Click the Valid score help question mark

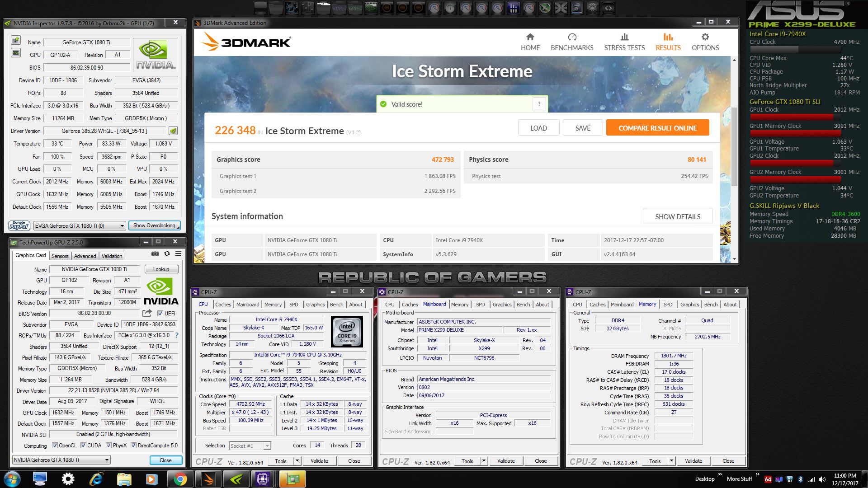pyautogui.click(x=539, y=104)
